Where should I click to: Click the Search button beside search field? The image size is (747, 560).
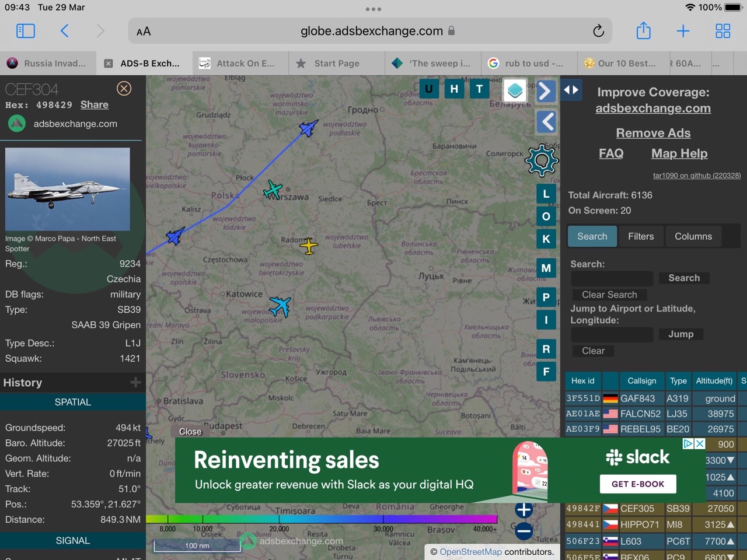point(684,278)
